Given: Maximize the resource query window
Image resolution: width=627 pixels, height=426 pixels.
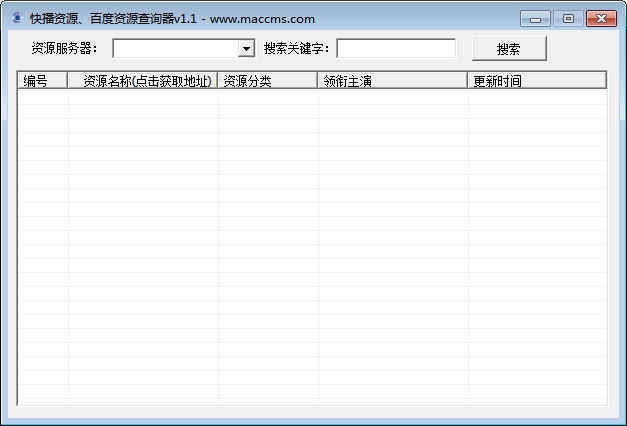Looking at the screenshot, I should coord(568,18).
